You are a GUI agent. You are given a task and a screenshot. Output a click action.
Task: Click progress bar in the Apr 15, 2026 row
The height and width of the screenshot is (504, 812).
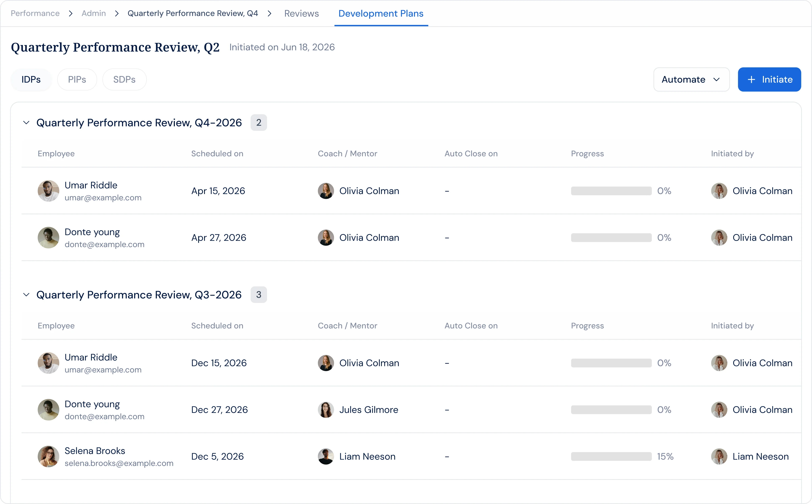611,191
